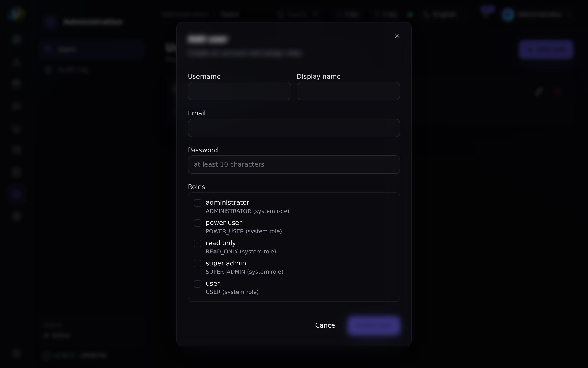Enable the power user role checkbox
The height and width of the screenshot is (368, 588).
198,223
